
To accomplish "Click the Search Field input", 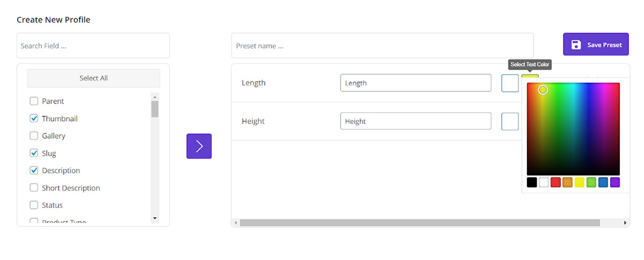I will click(93, 46).
